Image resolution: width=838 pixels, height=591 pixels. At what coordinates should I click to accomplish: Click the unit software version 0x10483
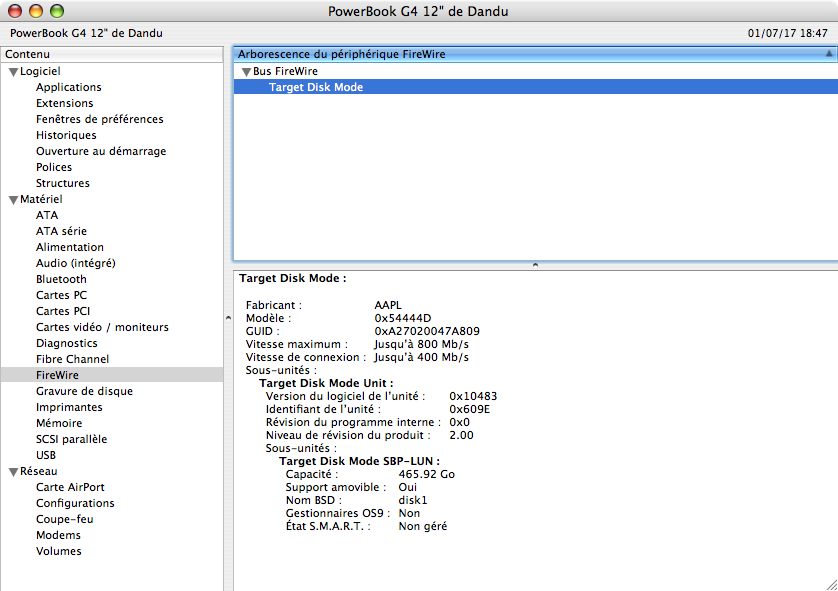click(x=473, y=396)
